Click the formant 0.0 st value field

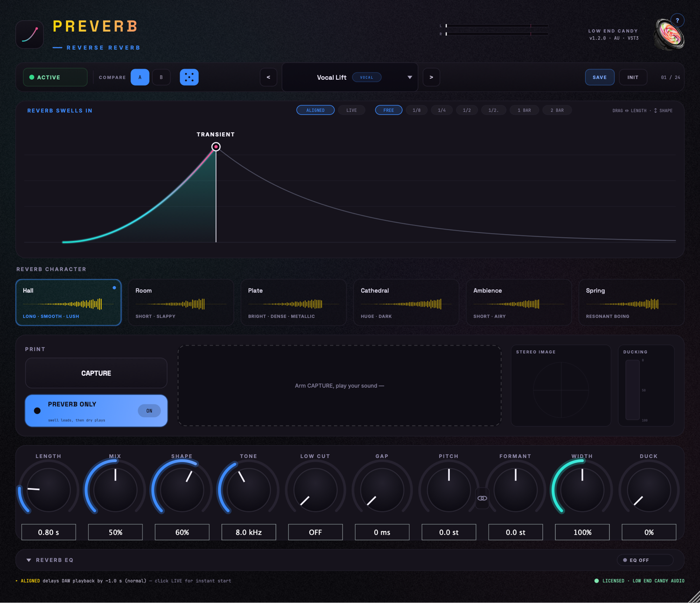(x=516, y=532)
